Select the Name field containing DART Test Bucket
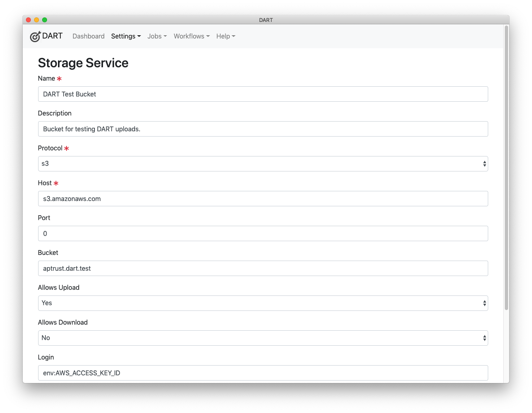 click(x=263, y=94)
